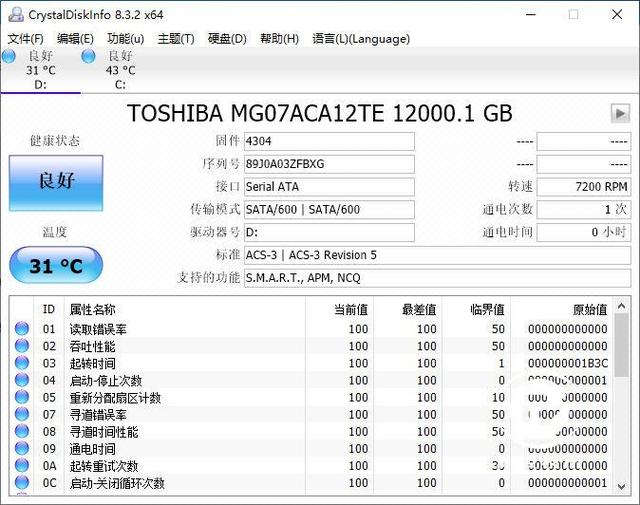Click the status orb for row 01 读取错误率
640x505 pixels.
click(x=22, y=328)
